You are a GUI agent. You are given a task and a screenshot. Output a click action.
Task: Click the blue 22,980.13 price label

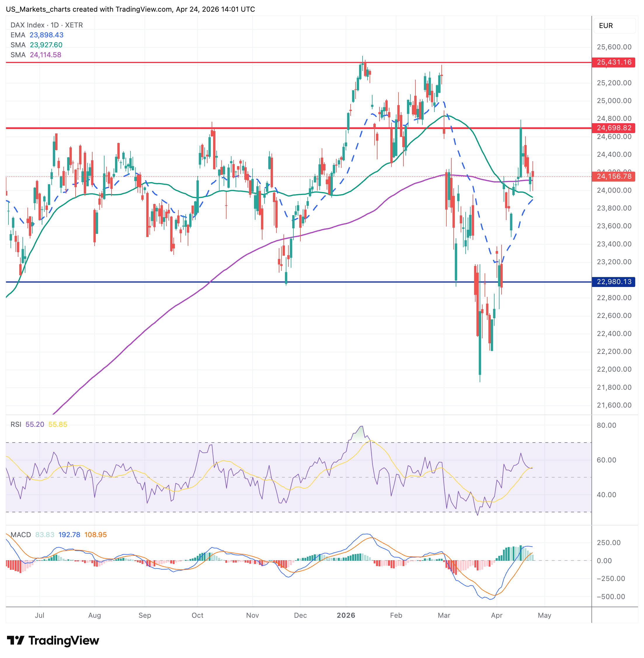[x=613, y=281]
